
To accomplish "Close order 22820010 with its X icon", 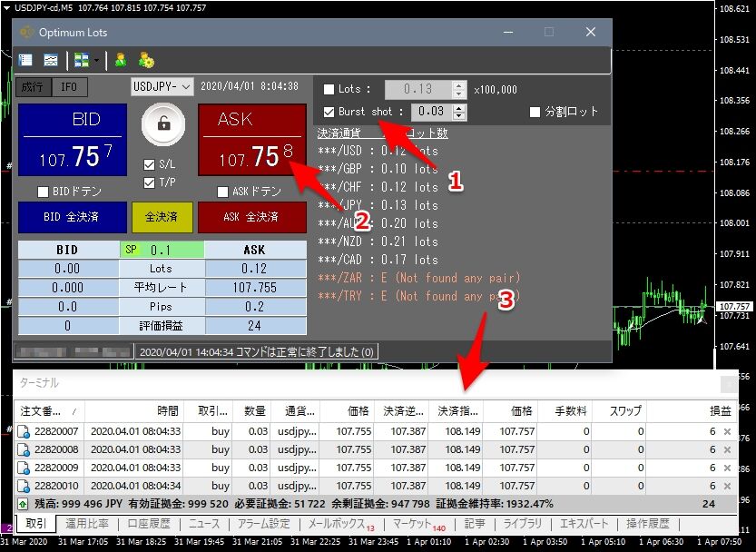I will pyautogui.click(x=727, y=486).
